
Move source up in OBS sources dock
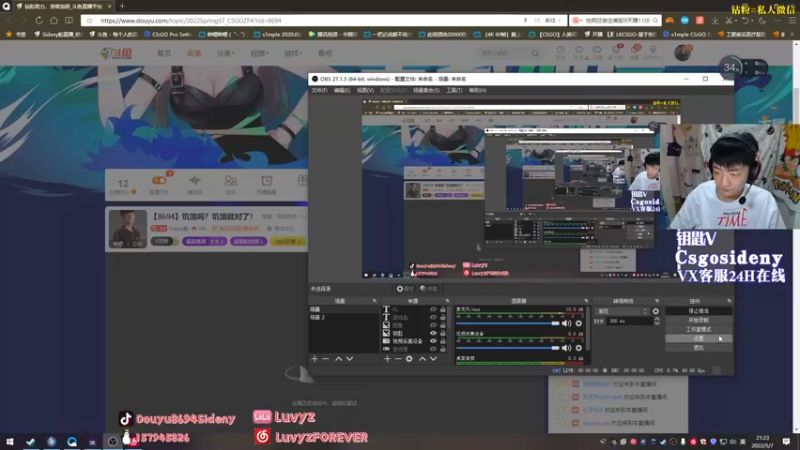coord(422,359)
